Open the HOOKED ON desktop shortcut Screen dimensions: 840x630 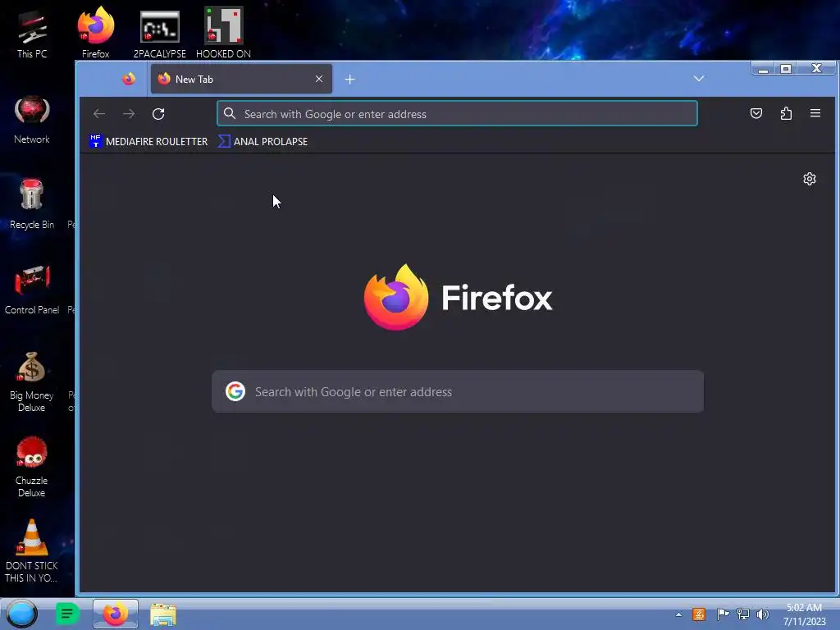(223, 33)
